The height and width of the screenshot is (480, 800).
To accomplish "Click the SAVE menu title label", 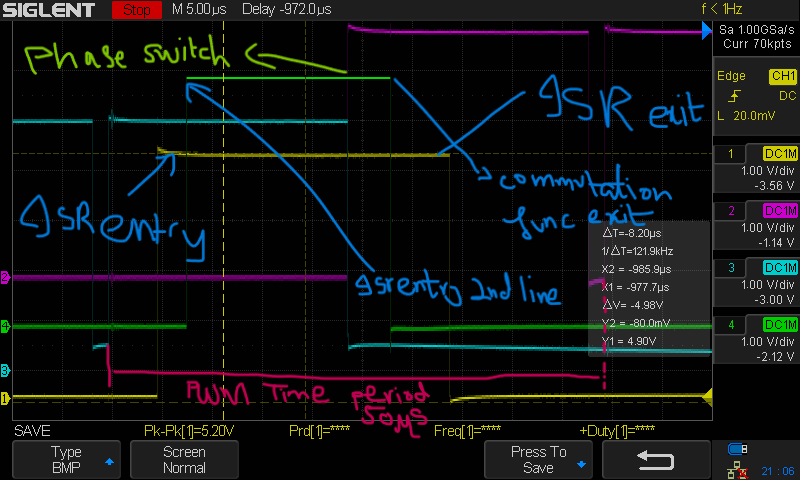I will point(32,431).
